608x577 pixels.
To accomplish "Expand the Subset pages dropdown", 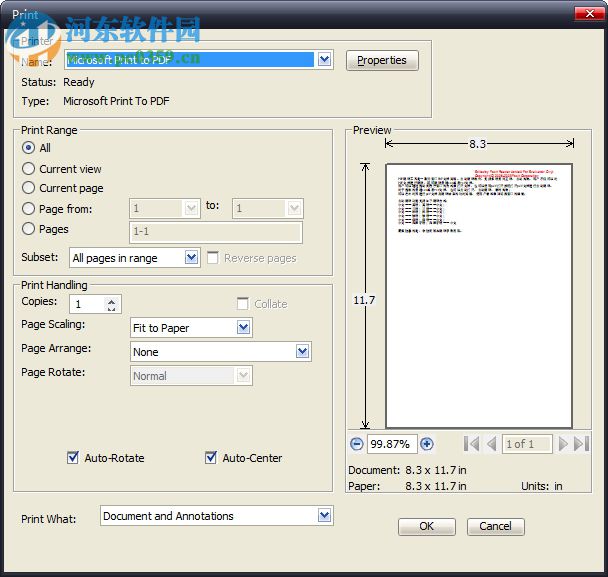I will [192, 258].
